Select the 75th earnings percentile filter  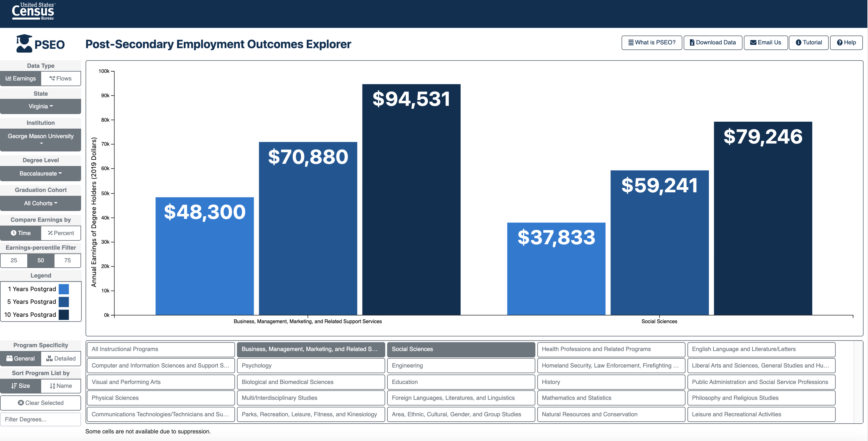click(x=67, y=260)
